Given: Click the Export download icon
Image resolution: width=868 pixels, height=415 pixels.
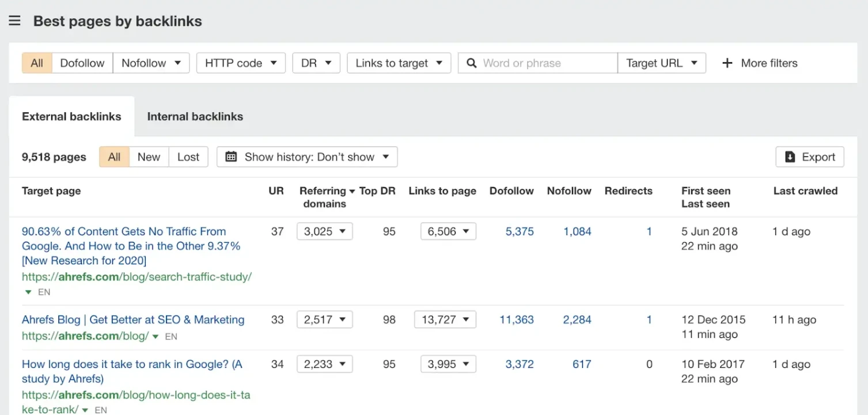Looking at the screenshot, I should [x=790, y=157].
